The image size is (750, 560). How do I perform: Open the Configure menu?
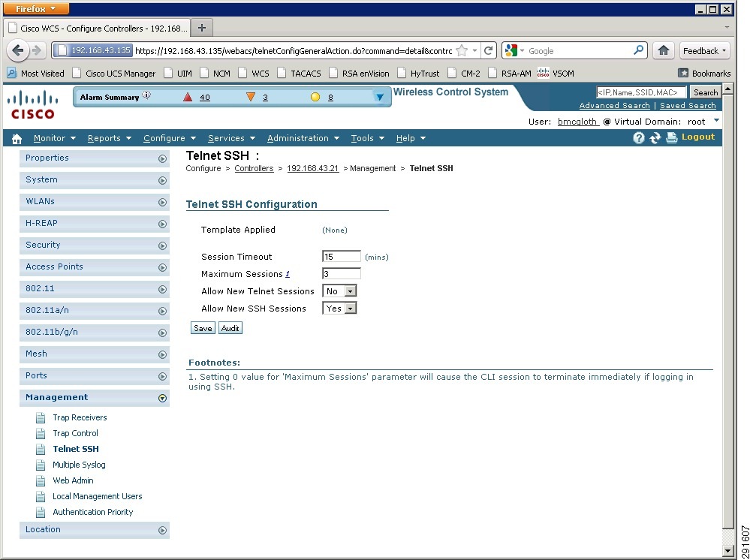click(x=170, y=138)
